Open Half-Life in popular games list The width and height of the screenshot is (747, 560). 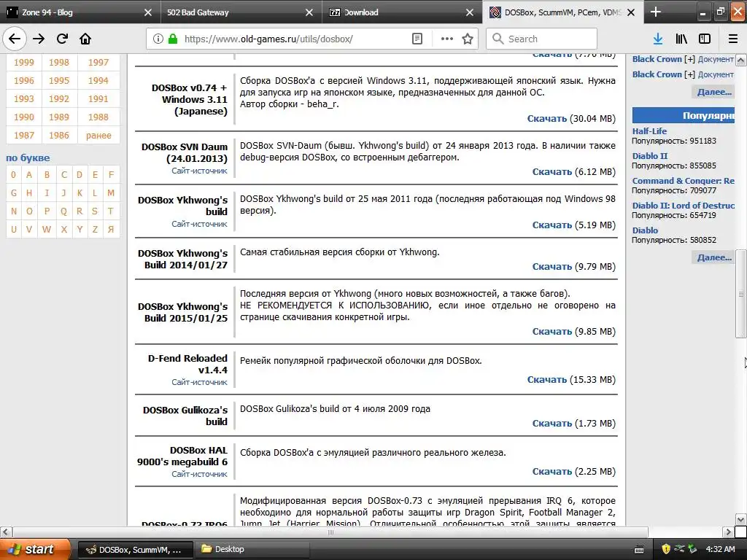point(649,131)
